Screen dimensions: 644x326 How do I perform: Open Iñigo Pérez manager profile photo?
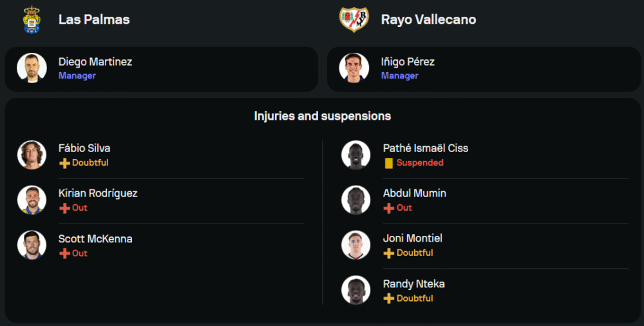354,68
